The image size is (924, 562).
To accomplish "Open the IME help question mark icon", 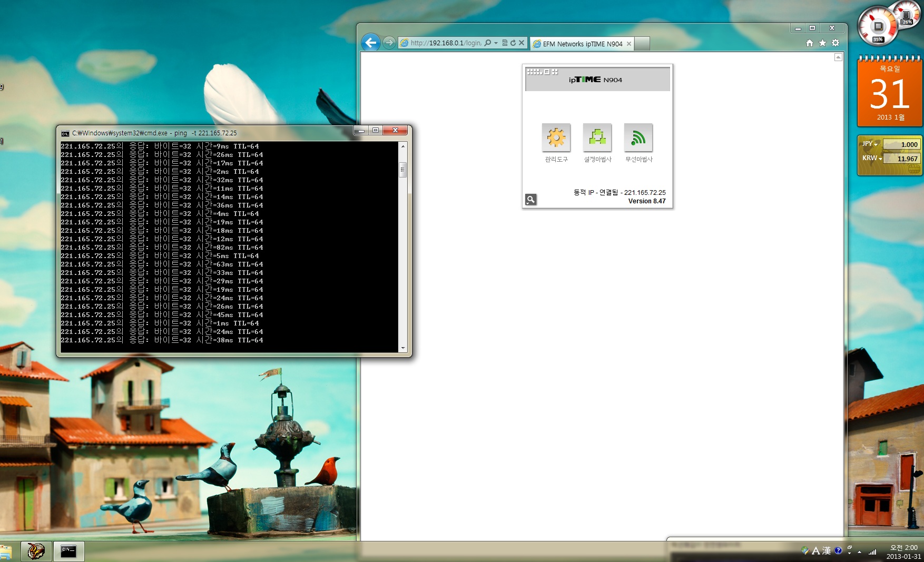I will point(838,551).
